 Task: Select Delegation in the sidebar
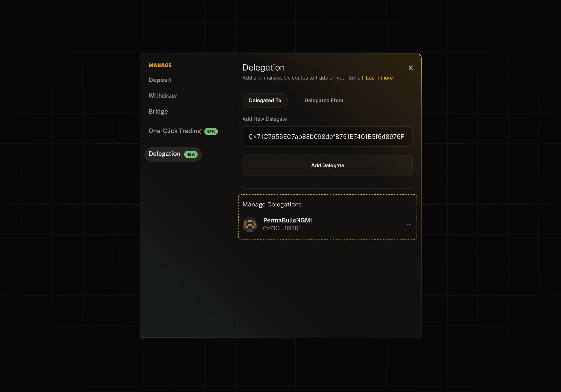(164, 154)
